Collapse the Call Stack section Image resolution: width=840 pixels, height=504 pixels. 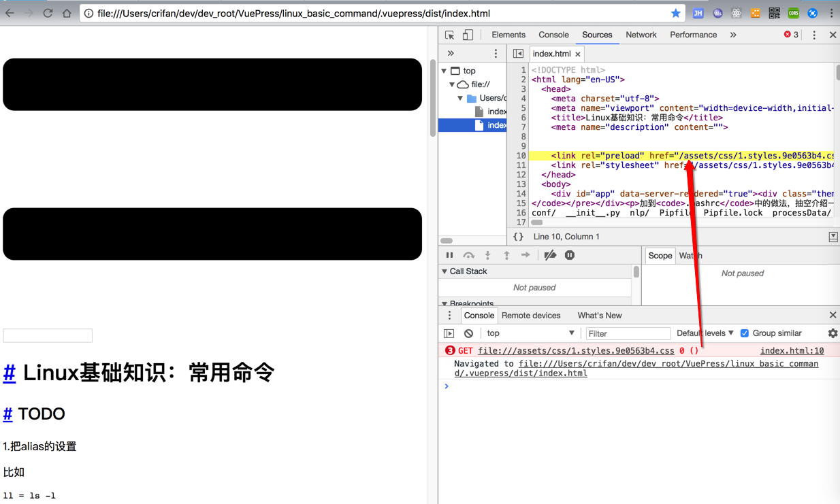click(445, 271)
